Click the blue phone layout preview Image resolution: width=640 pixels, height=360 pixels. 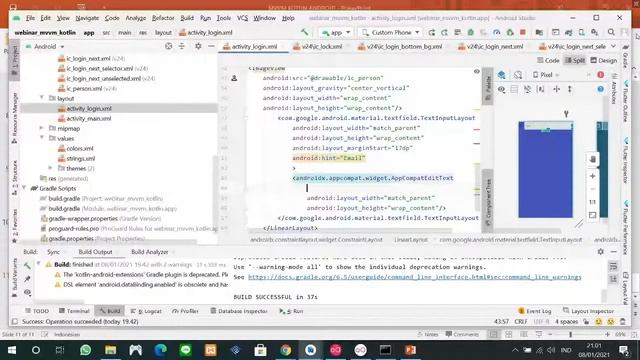point(545,169)
